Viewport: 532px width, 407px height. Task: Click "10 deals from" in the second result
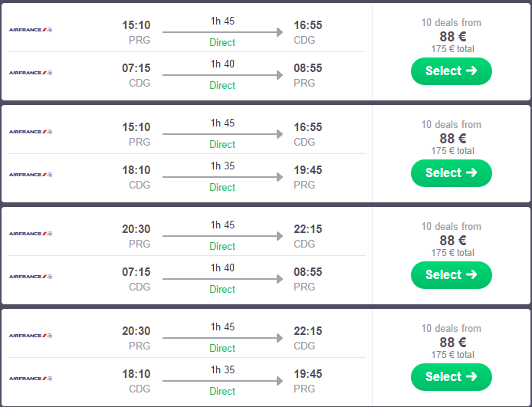click(451, 124)
